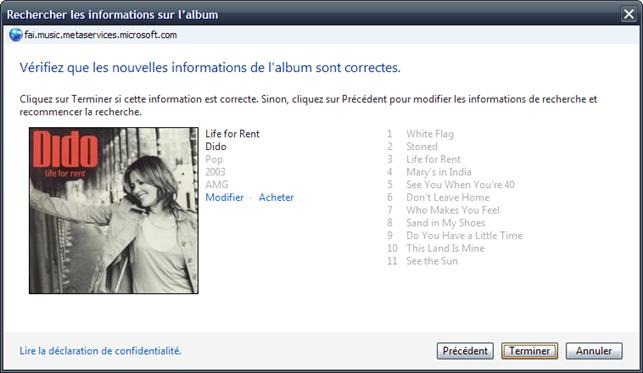
Task: Click the fai.music.metaservices.microsoft.com address text
Action: tap(100, 35)
